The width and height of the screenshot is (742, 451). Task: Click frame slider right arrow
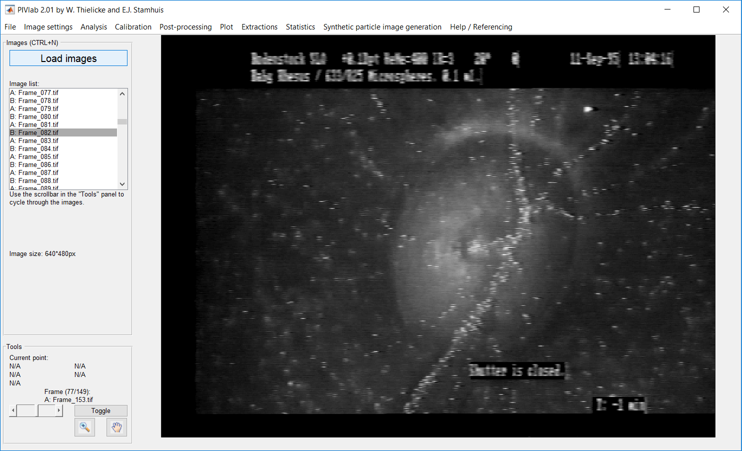59,411
